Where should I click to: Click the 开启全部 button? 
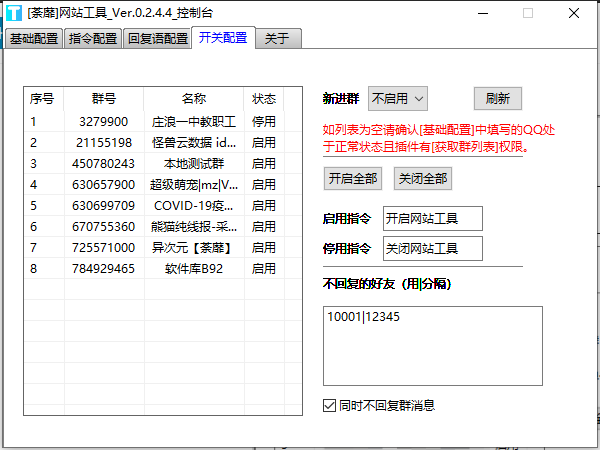pos(352,179)
